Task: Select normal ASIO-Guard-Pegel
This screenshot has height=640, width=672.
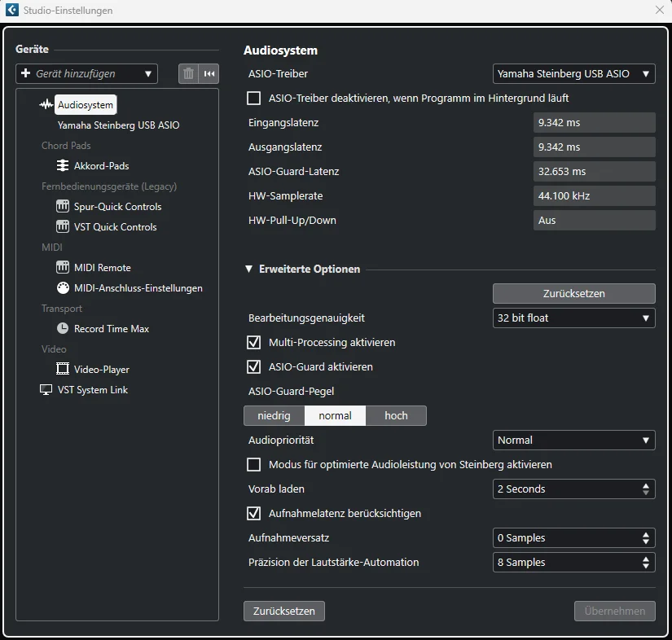Action: click(x=335, y=415)
